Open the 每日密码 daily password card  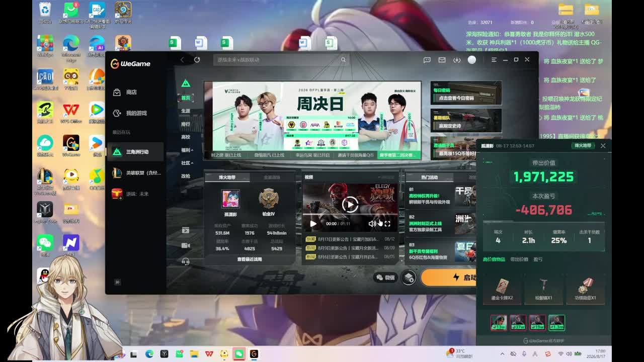466,93
